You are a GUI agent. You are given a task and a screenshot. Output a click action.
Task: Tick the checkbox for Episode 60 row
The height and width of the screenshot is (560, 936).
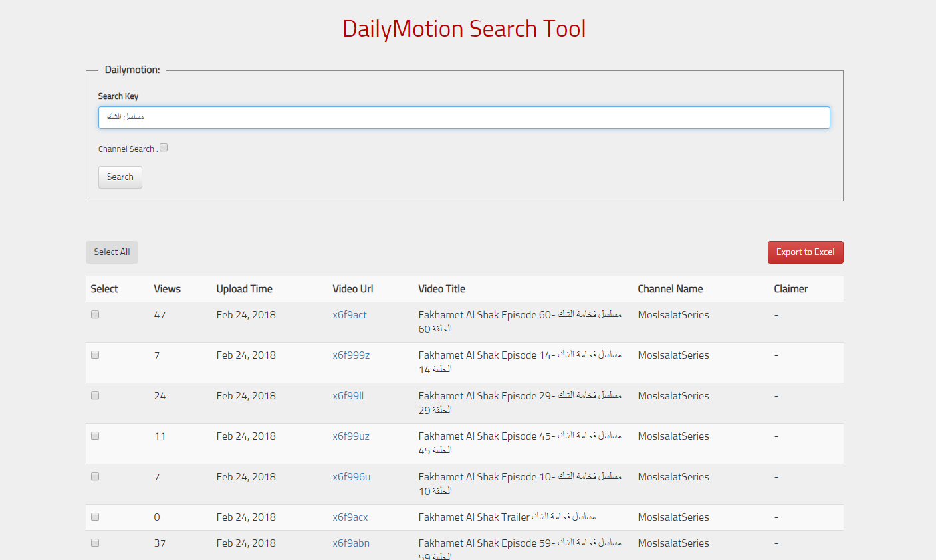click(x=95, y=314)
